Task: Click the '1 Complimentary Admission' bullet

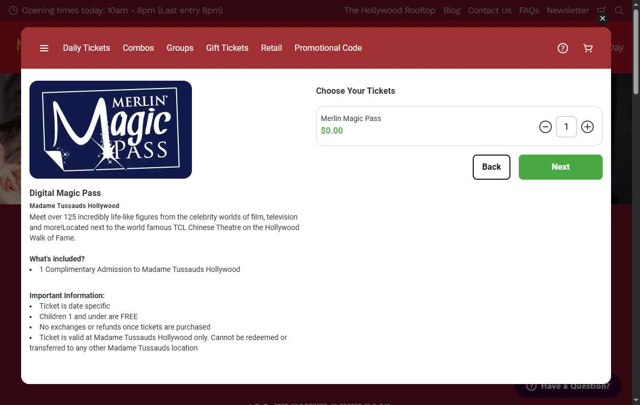Action: coord(140,269)
